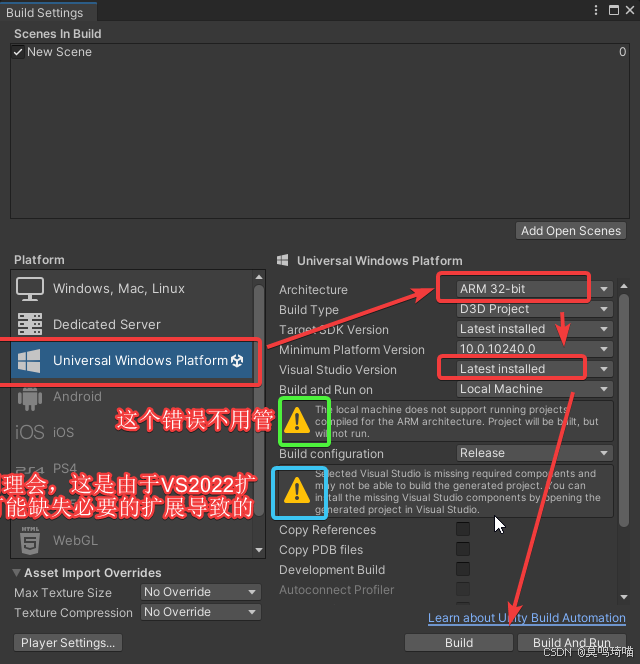Toggle the Autoconnect Profiler checkbox
The height and width of the screenshot is (664, 640).
463,589
